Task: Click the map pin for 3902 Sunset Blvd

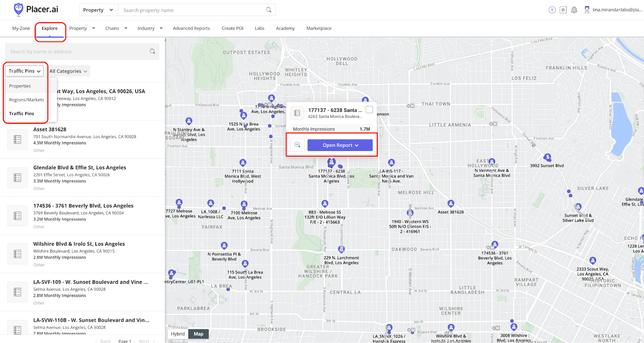Action: pyautogui.click(x=547, y=157)
